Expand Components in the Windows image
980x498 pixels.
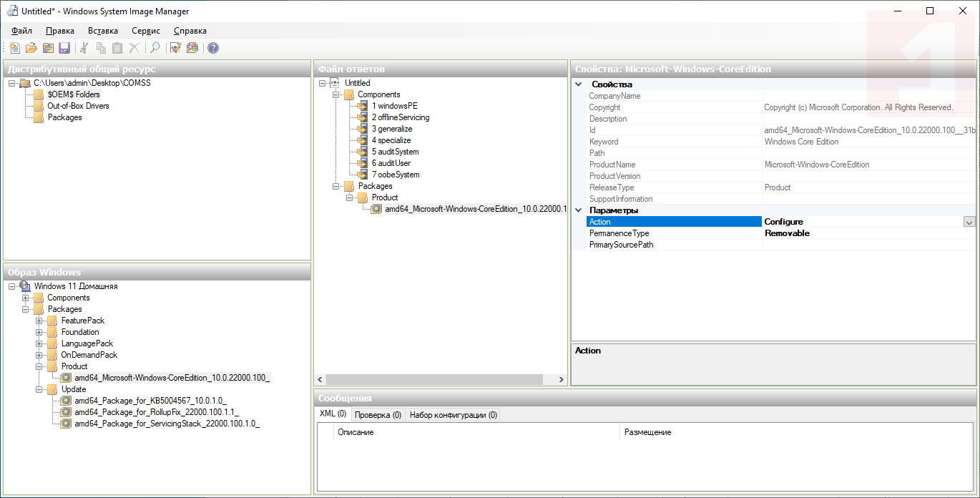click(x=26, y=298)
